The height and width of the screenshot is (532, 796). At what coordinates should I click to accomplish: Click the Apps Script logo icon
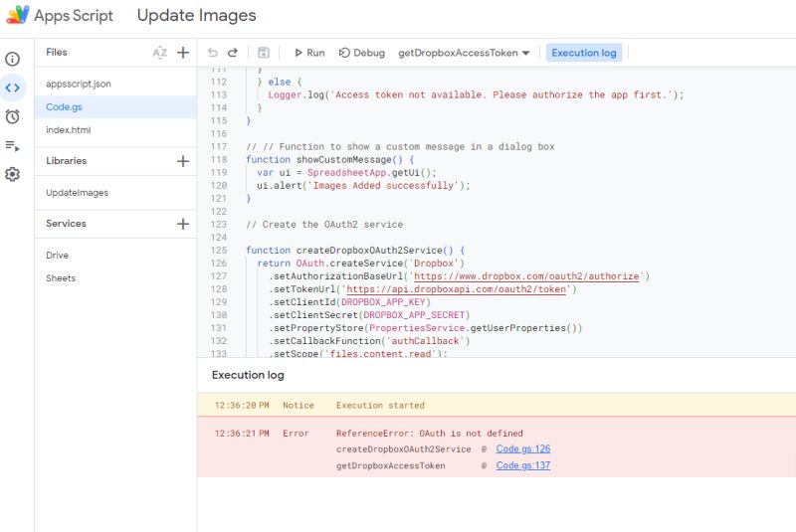click(18, 15)
